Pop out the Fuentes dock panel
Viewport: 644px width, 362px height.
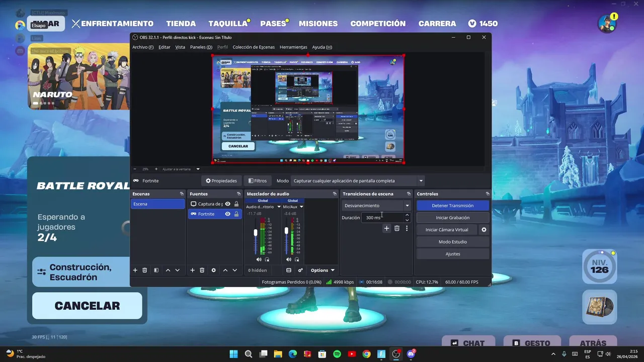tap(239, 194)
